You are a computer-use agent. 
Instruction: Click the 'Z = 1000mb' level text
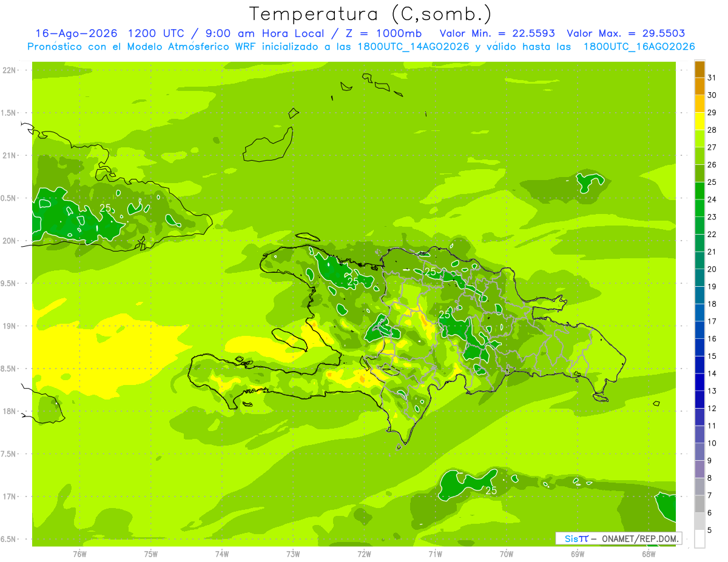385,33
